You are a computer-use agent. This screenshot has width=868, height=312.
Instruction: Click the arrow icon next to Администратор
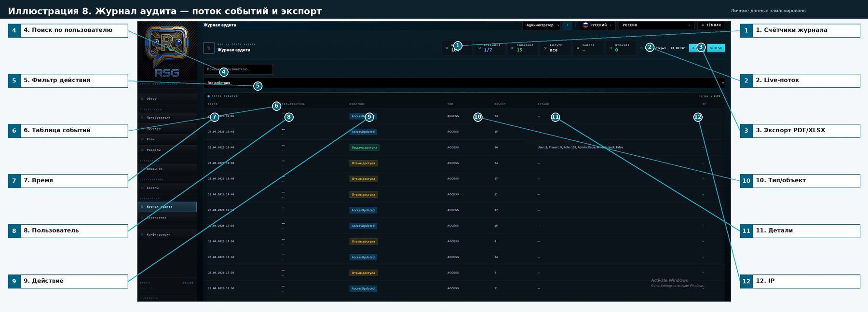pyautogui.click(x=567, y=25)
